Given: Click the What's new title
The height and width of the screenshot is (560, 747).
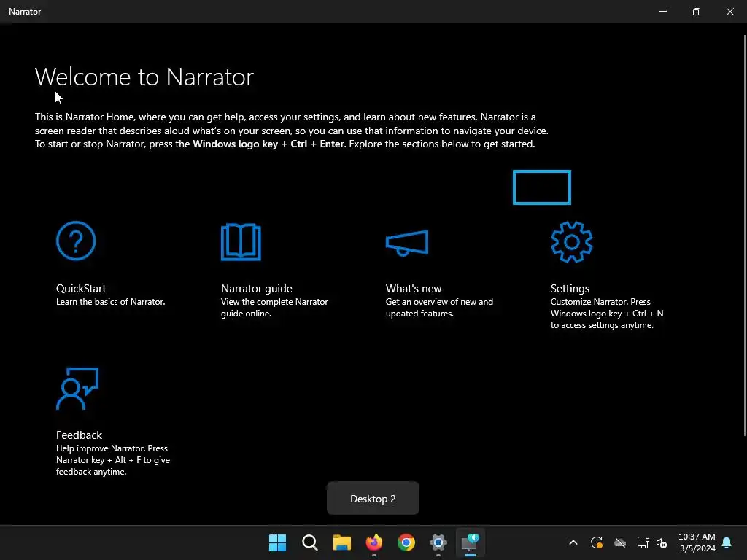Looking at the screenshot, I should tap(414, 289).
